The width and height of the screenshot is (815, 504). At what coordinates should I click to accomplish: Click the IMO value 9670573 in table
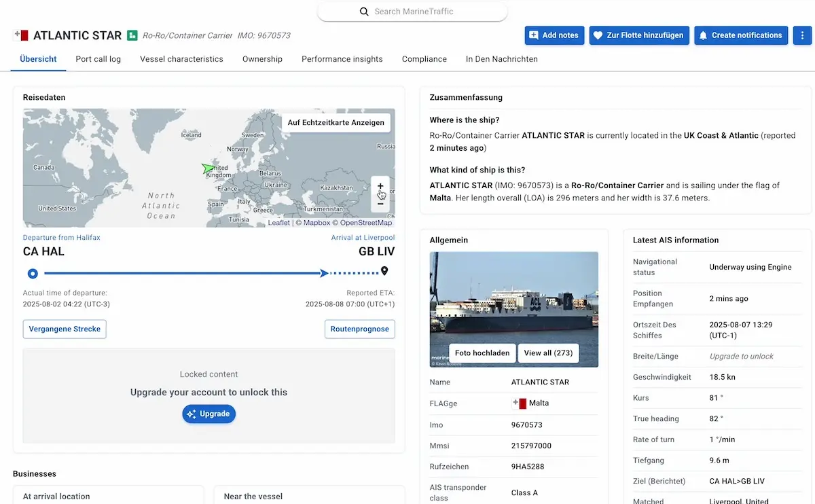(527, 425)
